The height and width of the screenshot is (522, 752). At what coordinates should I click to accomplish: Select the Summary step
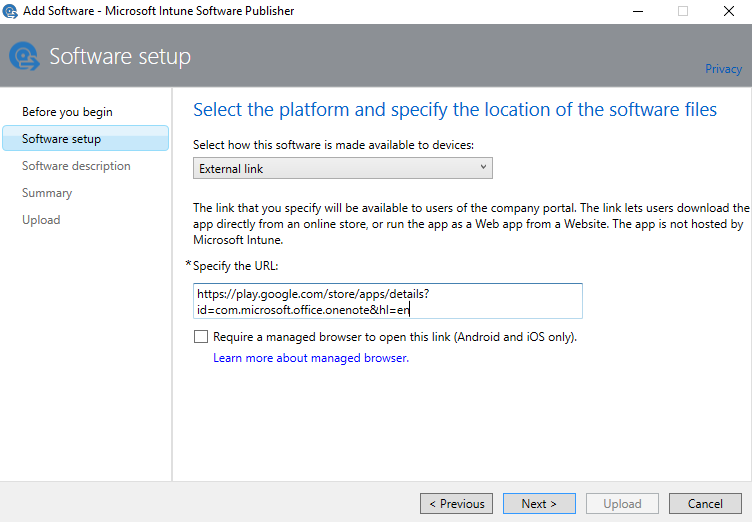(x=47, y=193)
